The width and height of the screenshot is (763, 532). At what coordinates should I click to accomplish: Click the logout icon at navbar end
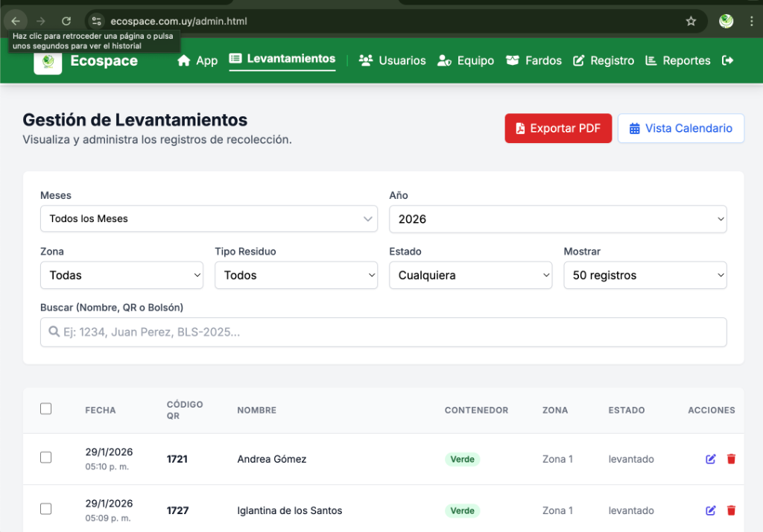(727, 60)
